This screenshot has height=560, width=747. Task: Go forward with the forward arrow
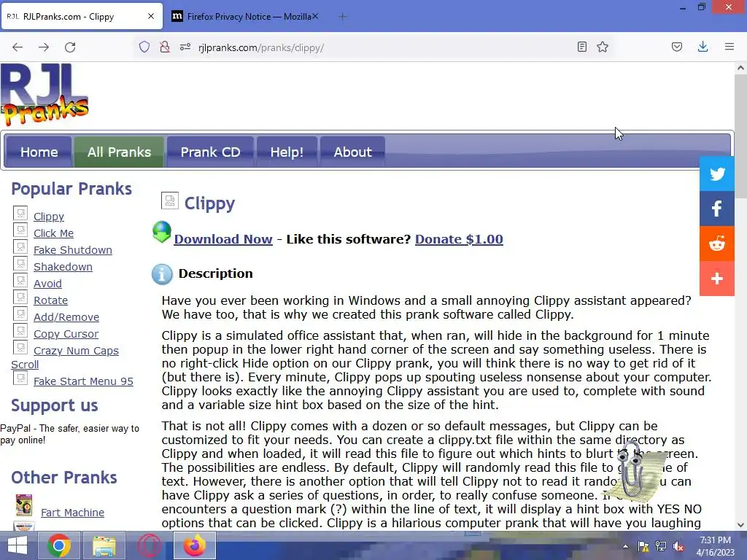pyautogui.click(x=44, y=47)
